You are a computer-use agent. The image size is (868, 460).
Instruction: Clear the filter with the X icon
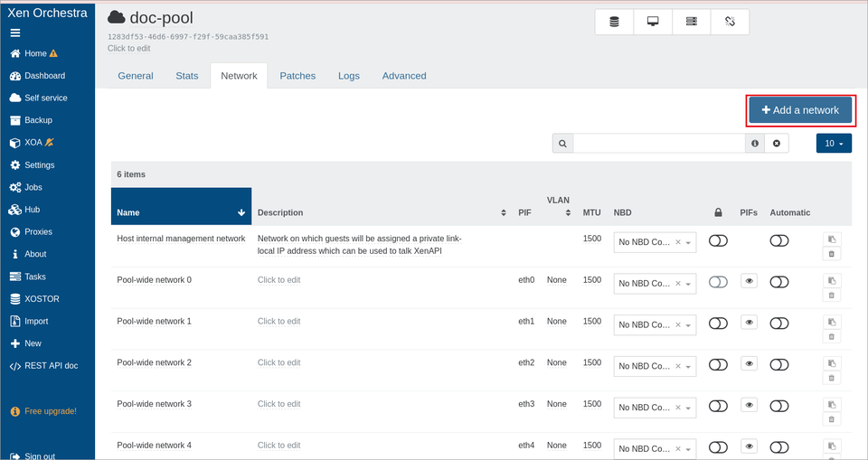tap(777, 144)
